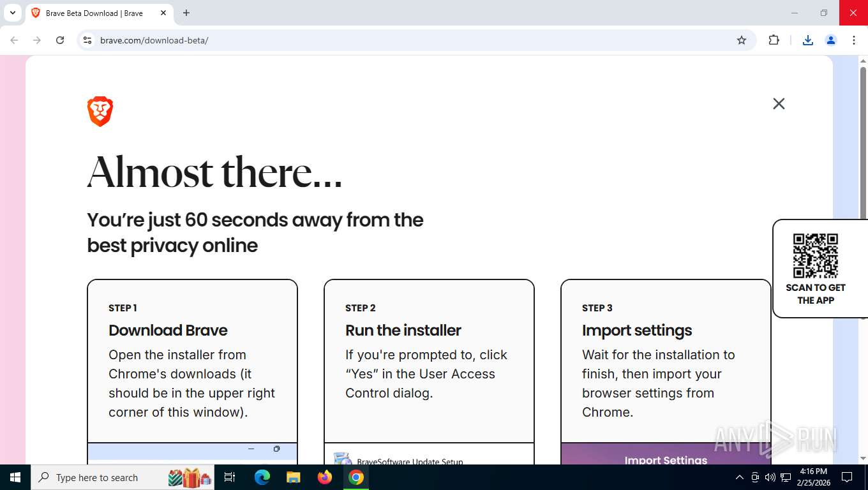Click the scrollbar down arrow
This screenshot has height=490, width=868.
pyautogui.click(x=863, y=459)
